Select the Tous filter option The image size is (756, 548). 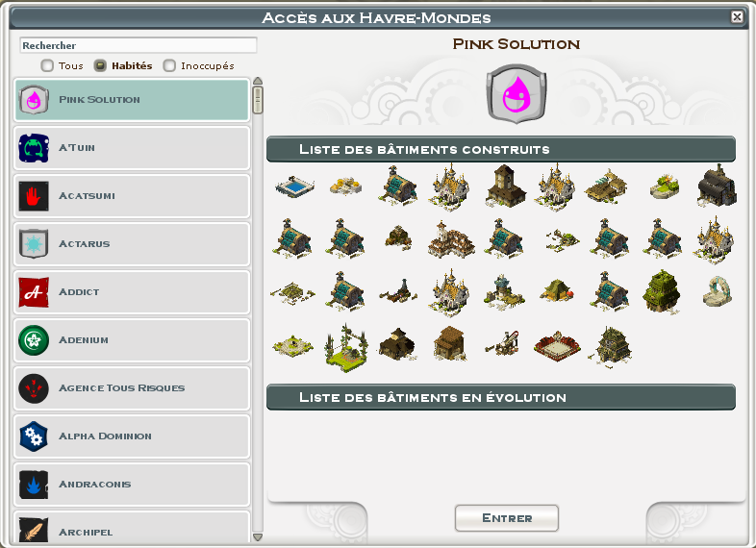(62, 65)
